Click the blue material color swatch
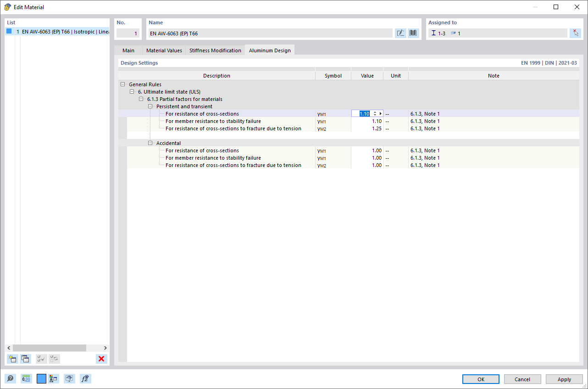This screenshot has width=588, height=389. pos(41,378)
